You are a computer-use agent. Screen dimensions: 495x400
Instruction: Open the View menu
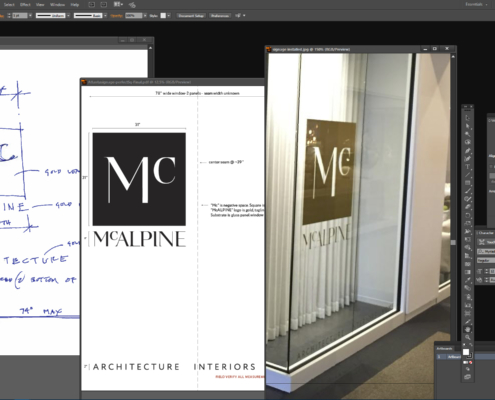click(x=40, y=5)
